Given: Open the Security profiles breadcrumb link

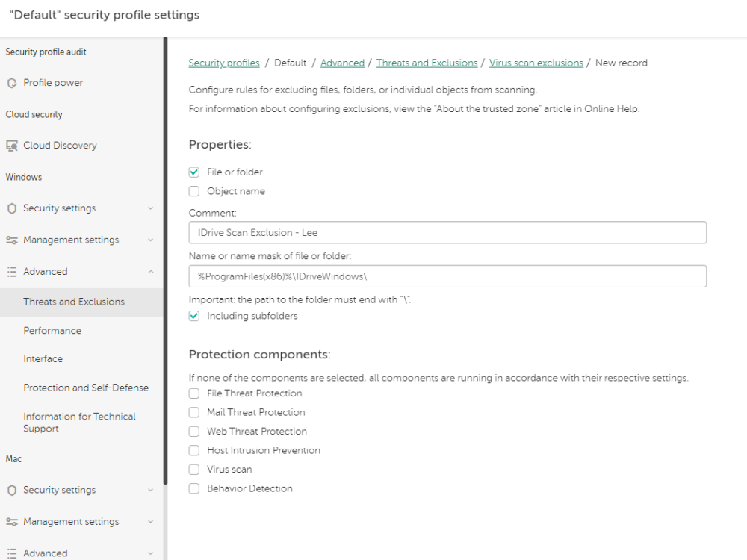Looking at the screenshot, I should click(x=224, y=63).
